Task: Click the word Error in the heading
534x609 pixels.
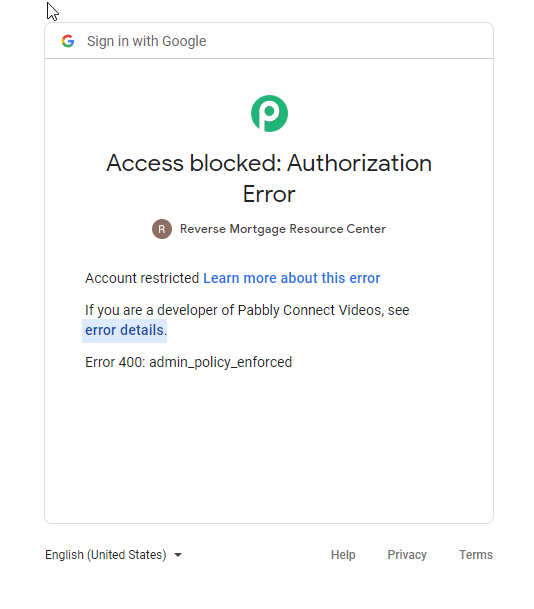Action: pos(269,194)
